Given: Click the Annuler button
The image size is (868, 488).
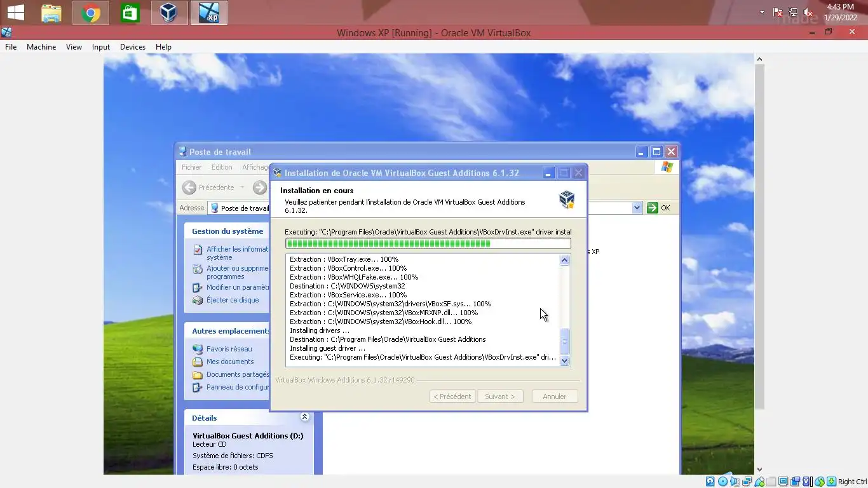Looking at the screenshot, I should [x=555, y=396].
